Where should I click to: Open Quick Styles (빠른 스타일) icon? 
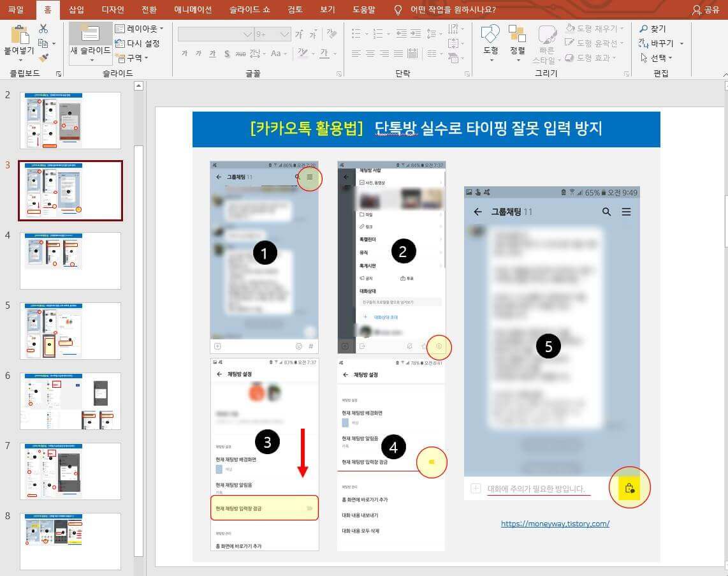tap(547, 35)
